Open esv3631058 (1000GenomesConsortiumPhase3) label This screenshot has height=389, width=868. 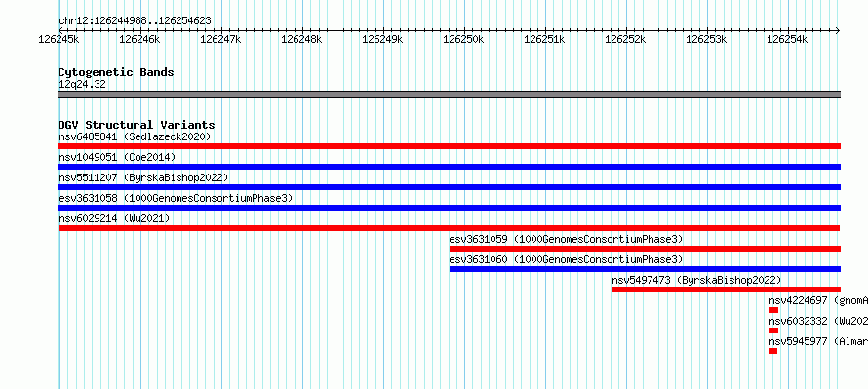176,198
